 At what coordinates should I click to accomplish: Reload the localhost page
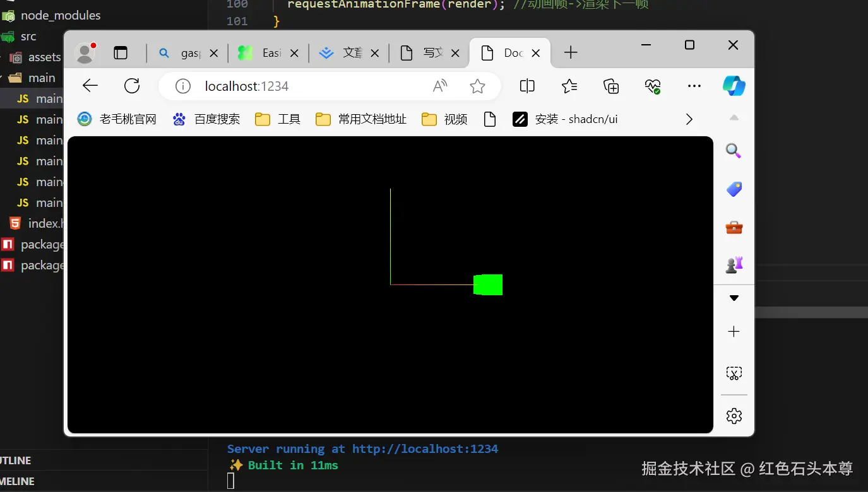coord(132,86)
